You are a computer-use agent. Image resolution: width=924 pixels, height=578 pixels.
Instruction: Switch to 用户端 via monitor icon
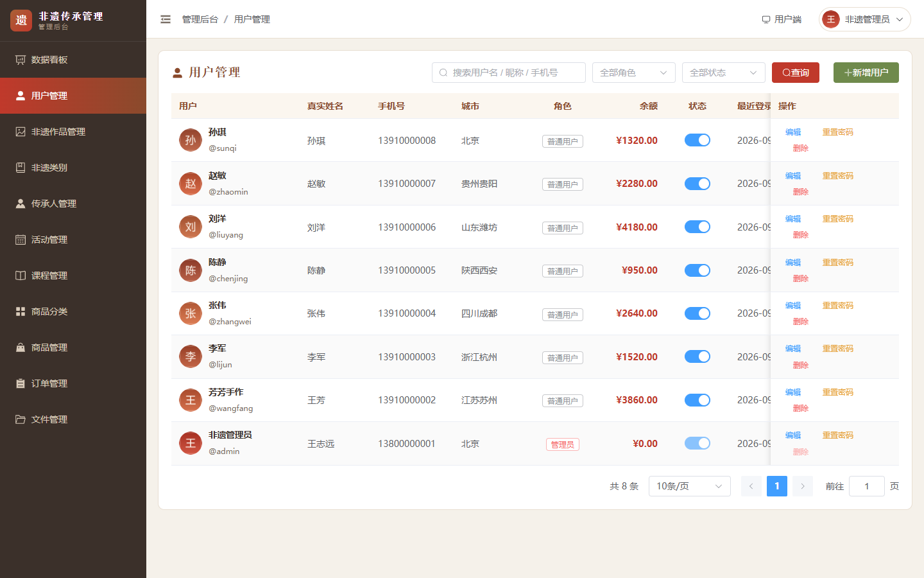766,19
